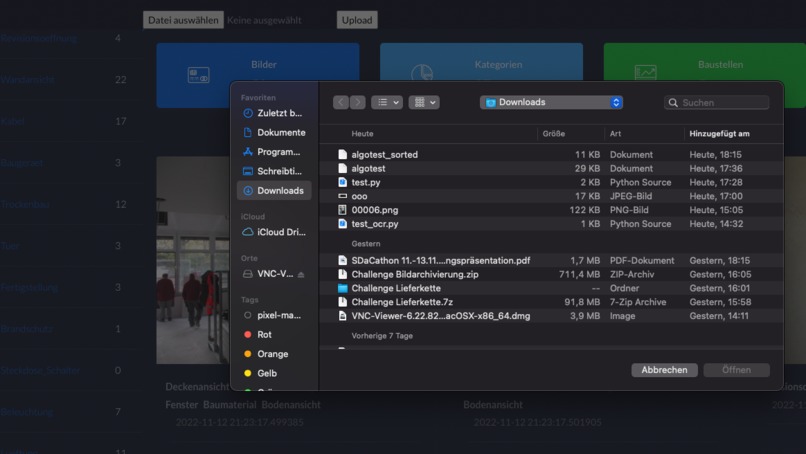Click the Kategorien pie chart icon
Viewport: 806px width, 454px height.
[422, 72]
